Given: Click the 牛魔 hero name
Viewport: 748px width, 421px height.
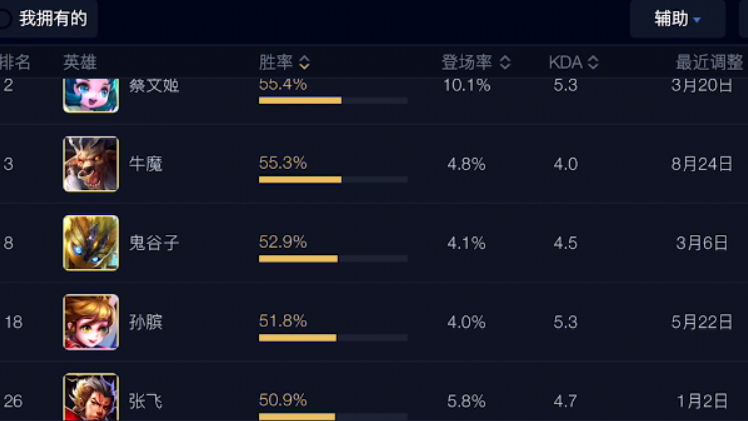Looking at the screenshot, I should 145,164.
